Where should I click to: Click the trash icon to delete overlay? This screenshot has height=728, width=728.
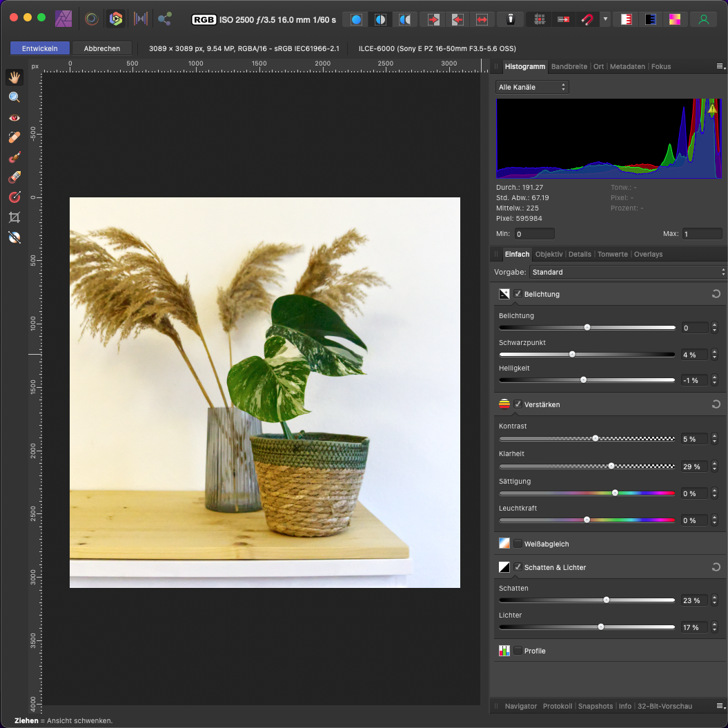(x=511, y=19)
